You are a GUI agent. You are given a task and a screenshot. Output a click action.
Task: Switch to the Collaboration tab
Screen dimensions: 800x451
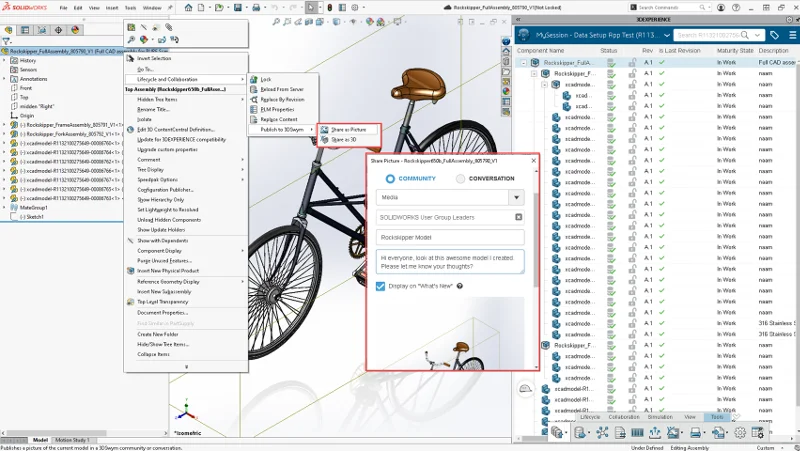point(623,416)
